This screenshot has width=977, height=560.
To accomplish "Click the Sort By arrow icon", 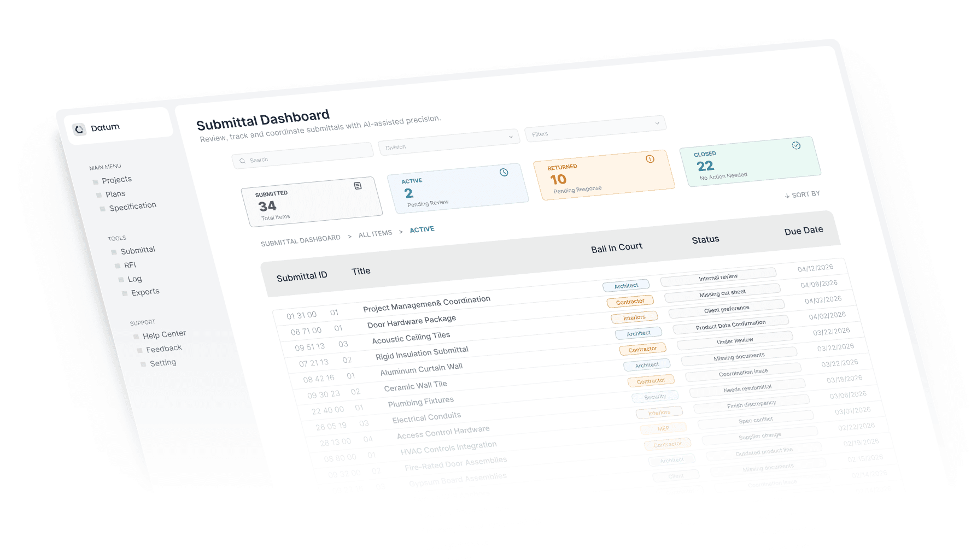I will pos(787,196).
